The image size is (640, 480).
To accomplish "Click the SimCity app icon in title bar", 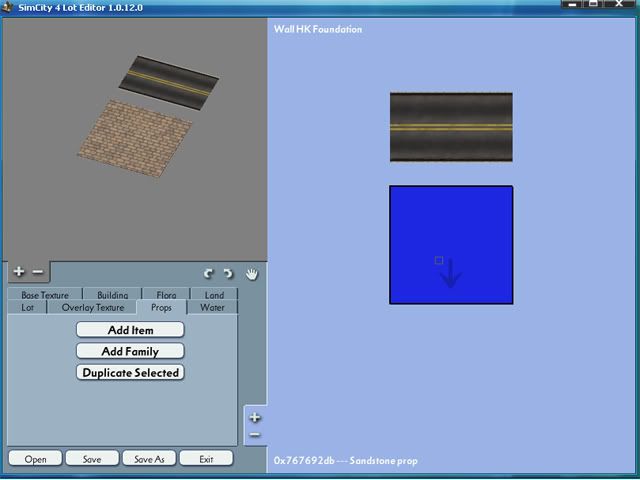I will click(7, 7).
